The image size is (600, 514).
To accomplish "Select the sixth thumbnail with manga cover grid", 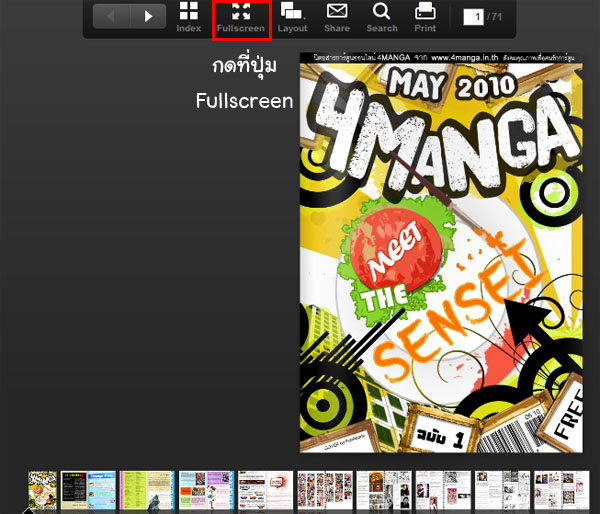I will tap(325, 491).
